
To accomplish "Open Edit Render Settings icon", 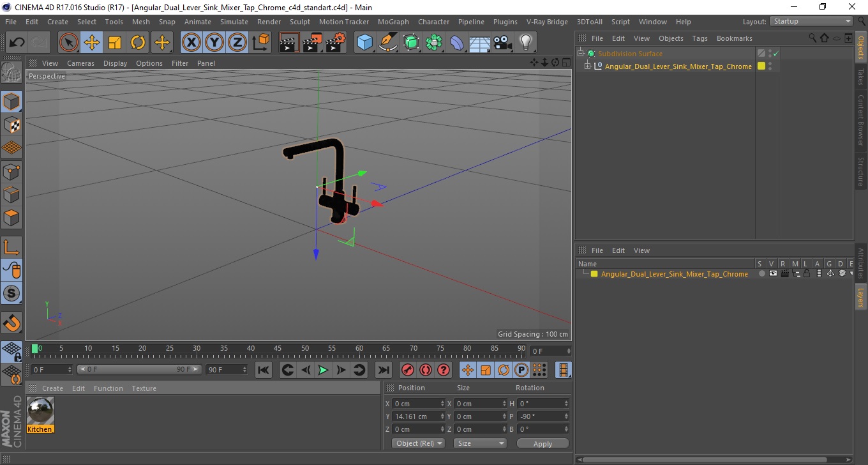I will [x=336, y=43].
